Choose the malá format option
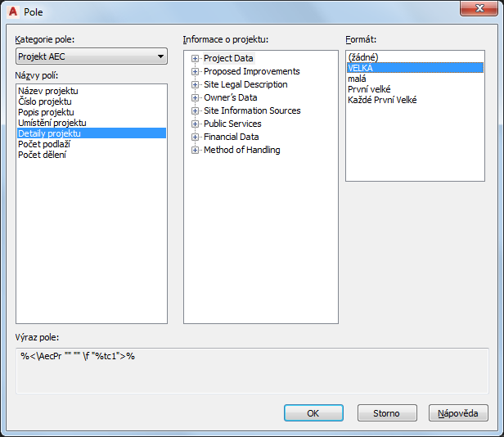 point(415,79)
